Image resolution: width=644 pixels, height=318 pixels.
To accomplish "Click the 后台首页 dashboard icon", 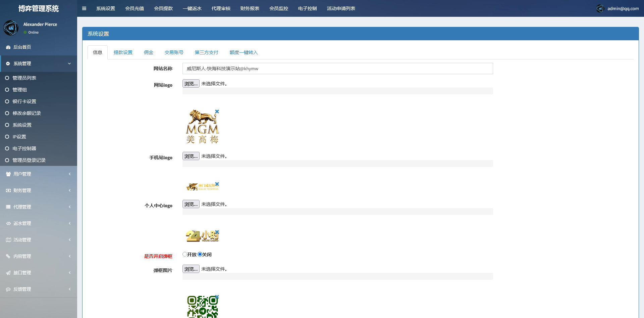I will [8, 47].
